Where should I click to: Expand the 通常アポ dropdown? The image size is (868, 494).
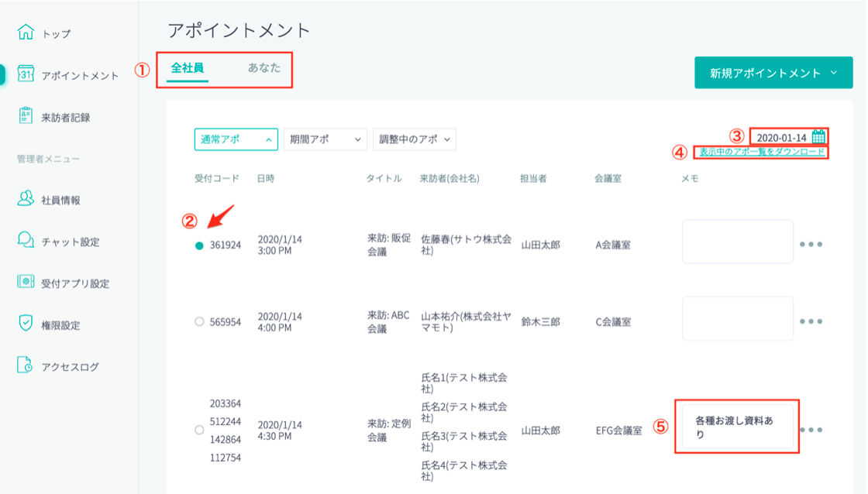coord(236,139)
